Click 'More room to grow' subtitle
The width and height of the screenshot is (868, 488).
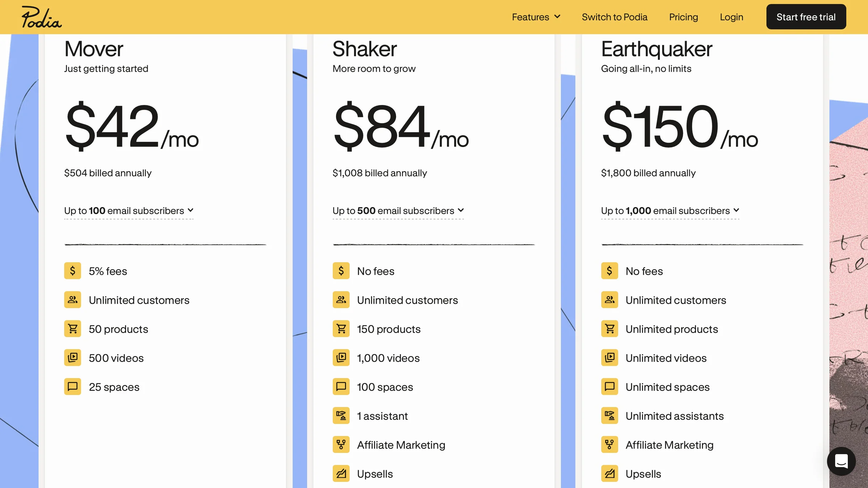(x=374, y=69)
